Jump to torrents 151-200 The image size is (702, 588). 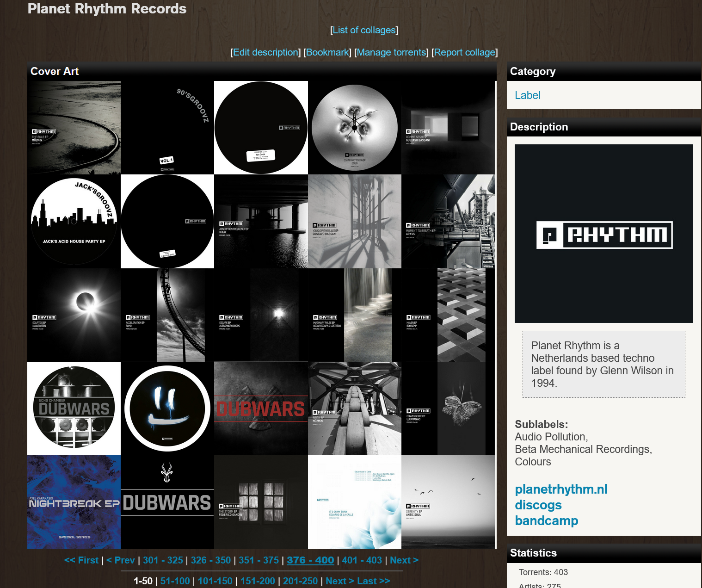point(258,581)
